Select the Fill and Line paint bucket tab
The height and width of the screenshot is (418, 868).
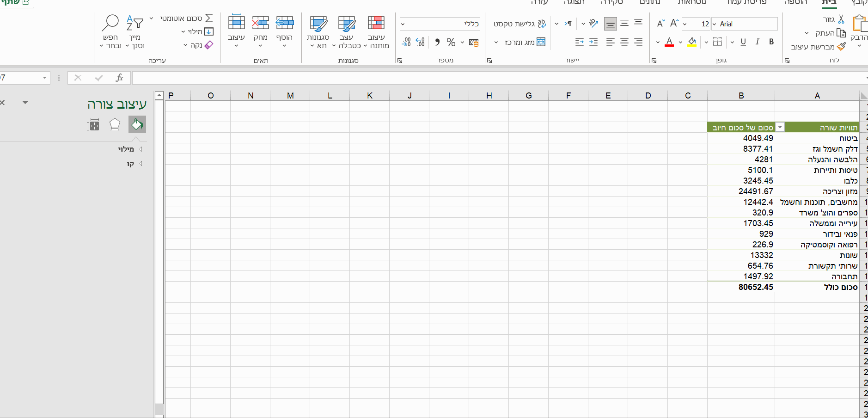(x=137, y=124)
